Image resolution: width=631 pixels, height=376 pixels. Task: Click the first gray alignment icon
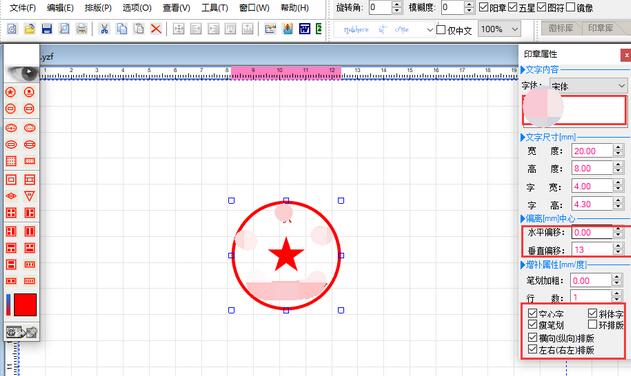[x=178, y=29]
